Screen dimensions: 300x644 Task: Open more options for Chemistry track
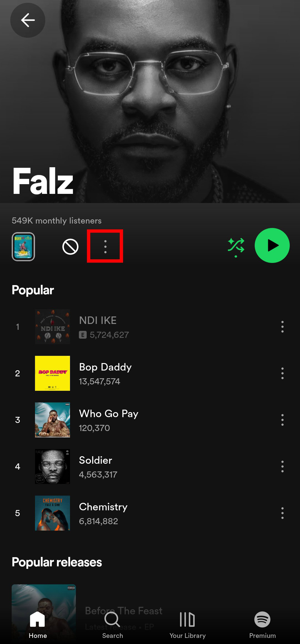coord(282,513)
